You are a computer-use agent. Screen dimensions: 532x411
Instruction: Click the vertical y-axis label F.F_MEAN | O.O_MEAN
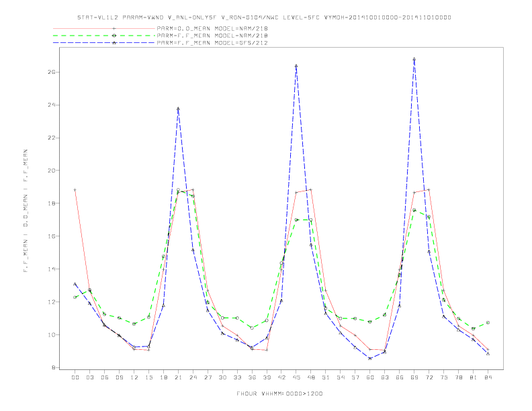pos(26,211)
